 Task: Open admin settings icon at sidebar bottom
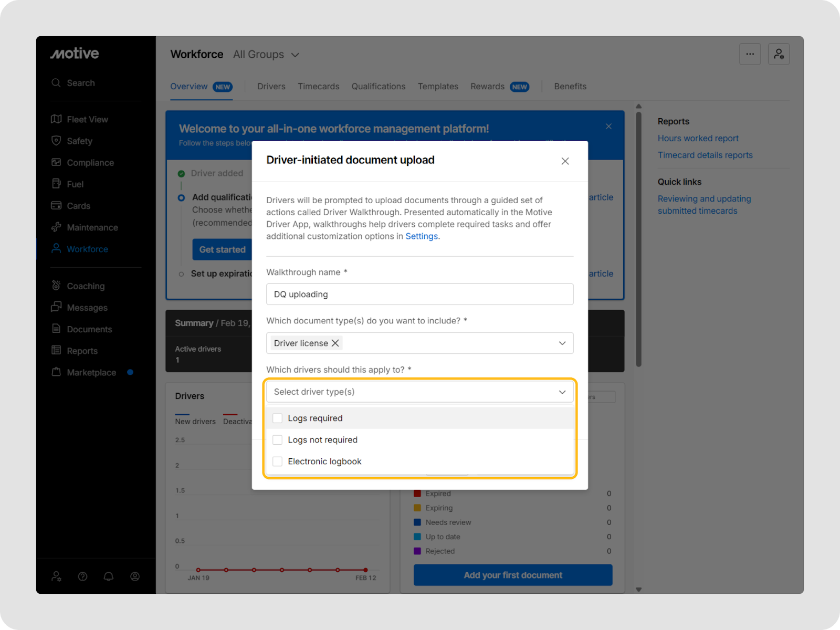[x=57, y=576]
